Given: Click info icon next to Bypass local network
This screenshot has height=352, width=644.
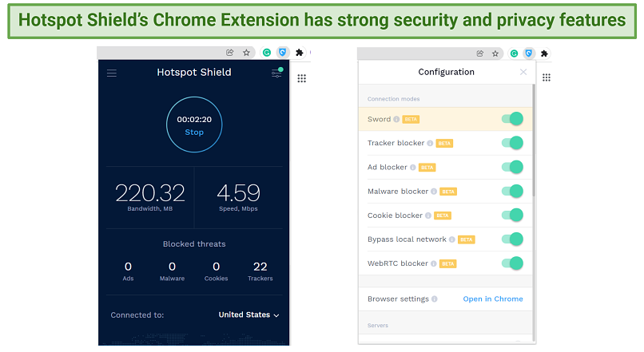Looking at the screenshot, I should pos(451,239).
